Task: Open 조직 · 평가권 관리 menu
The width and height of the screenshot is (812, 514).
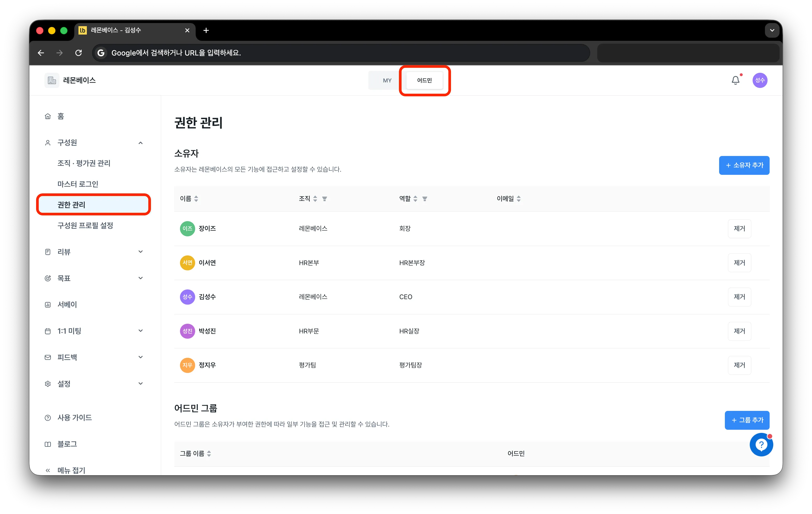Action: tap(84, 163)
